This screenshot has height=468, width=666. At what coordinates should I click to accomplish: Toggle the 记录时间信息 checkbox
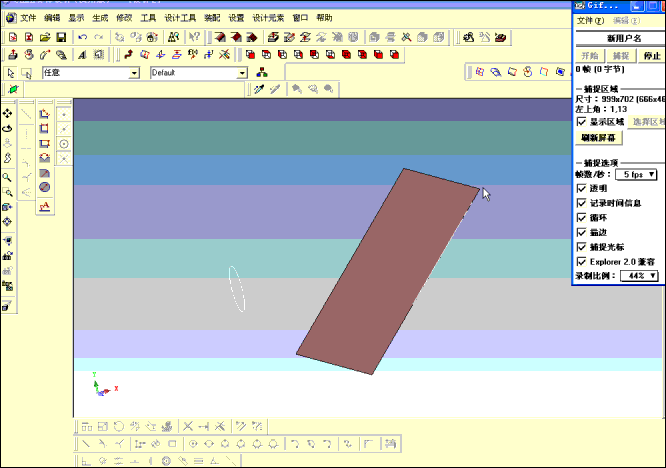pos(582,203)
